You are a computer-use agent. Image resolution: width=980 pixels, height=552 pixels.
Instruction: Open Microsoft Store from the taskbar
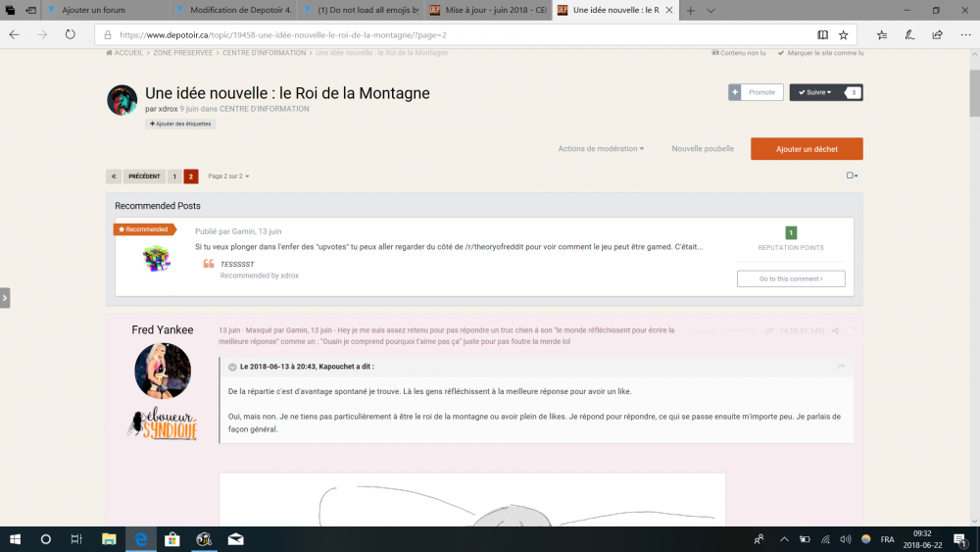click(172, 539)
